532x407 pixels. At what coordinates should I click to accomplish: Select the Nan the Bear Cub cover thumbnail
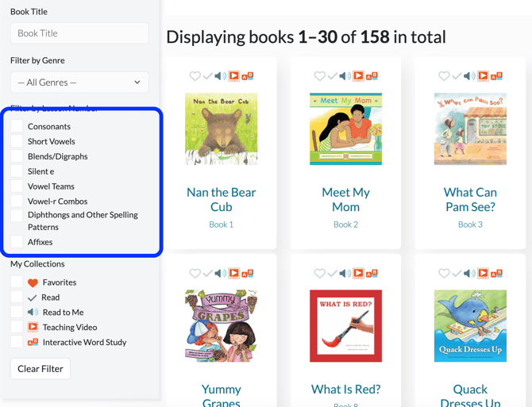222,129
